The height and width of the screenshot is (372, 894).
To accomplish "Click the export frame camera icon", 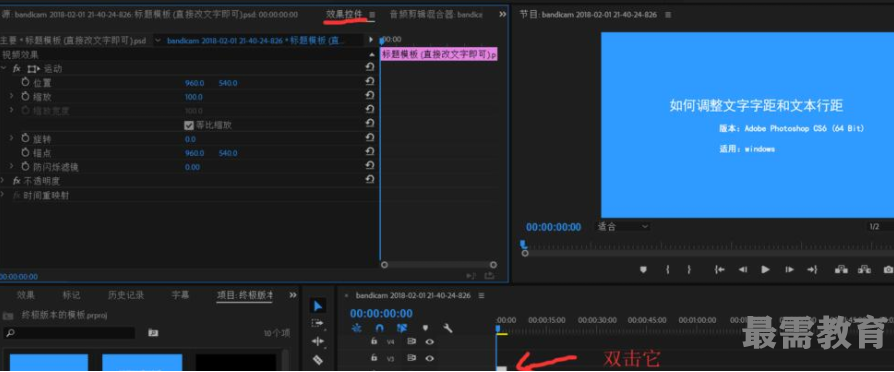I will tap(888, 270).
